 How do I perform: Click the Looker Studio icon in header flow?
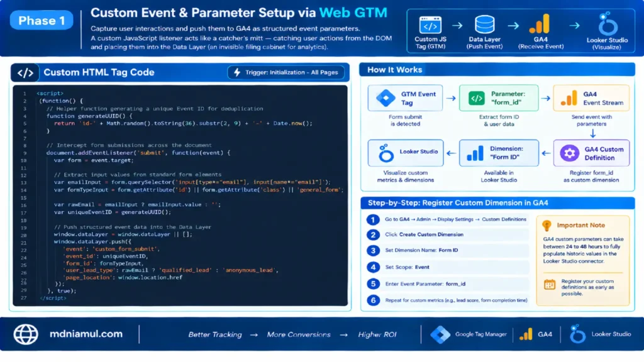(x=607, y=24)
